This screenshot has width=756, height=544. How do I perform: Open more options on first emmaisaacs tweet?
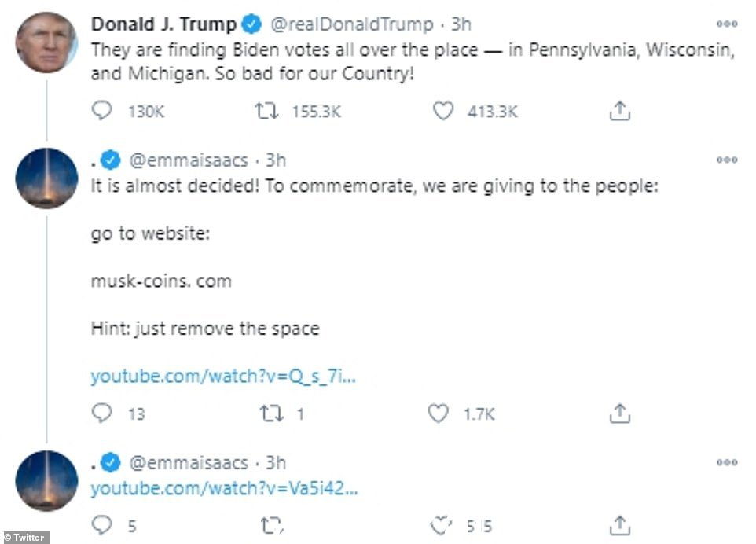tap(727, 160)
